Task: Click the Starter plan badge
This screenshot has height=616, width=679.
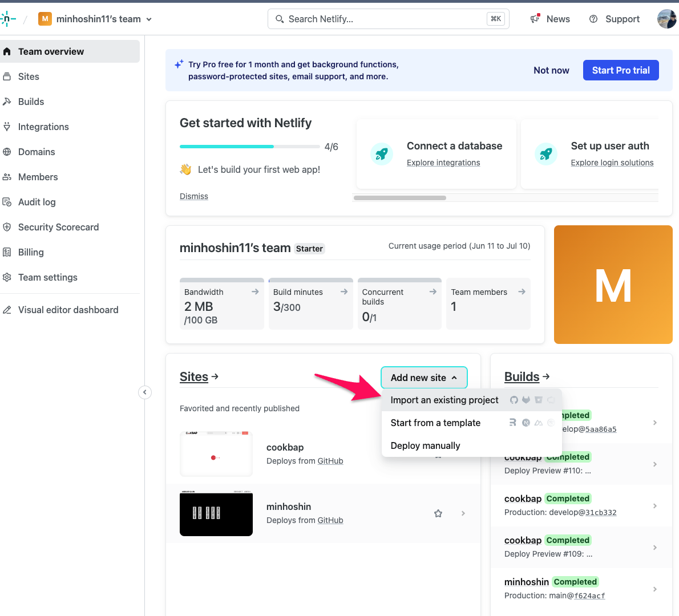Action: (x=309, y=249)
